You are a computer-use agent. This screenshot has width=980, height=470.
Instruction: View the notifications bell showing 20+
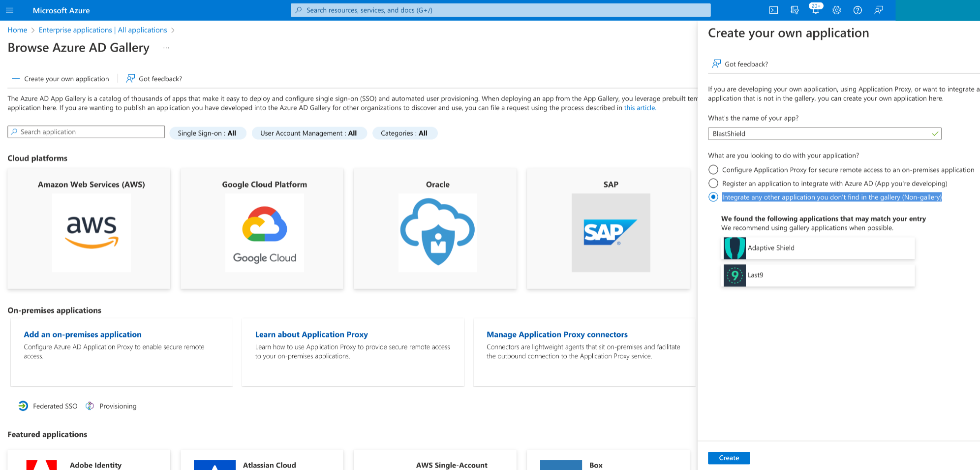coord(816,10)
